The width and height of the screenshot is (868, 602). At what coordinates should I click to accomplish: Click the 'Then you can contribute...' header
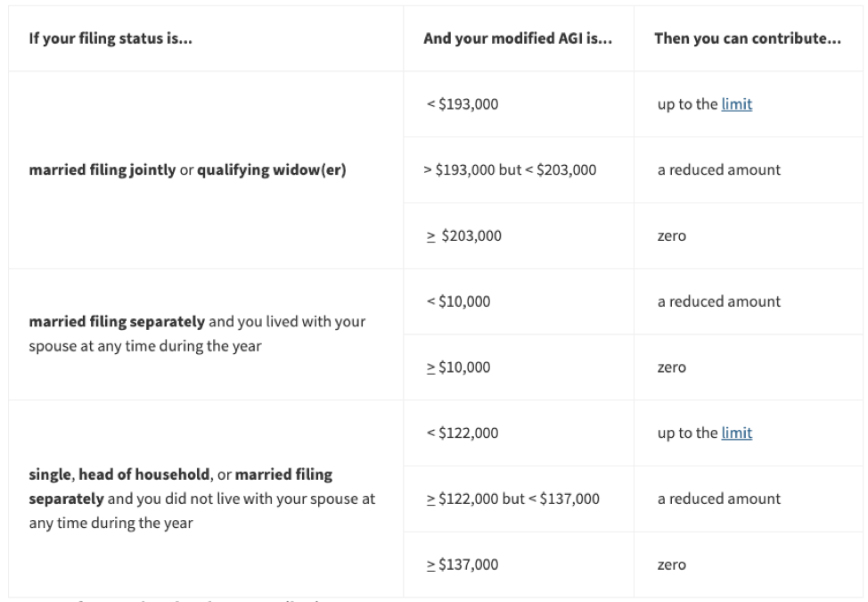coord(748,38)
